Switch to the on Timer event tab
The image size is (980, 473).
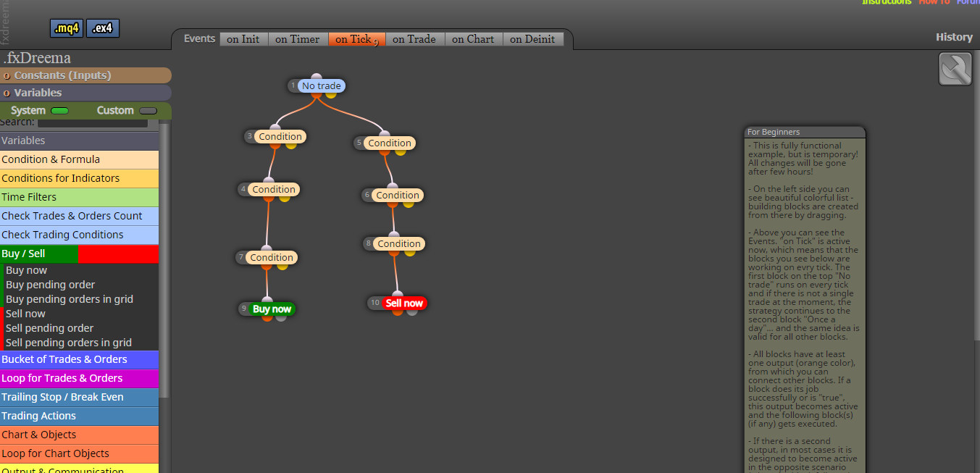coord(298,39)
